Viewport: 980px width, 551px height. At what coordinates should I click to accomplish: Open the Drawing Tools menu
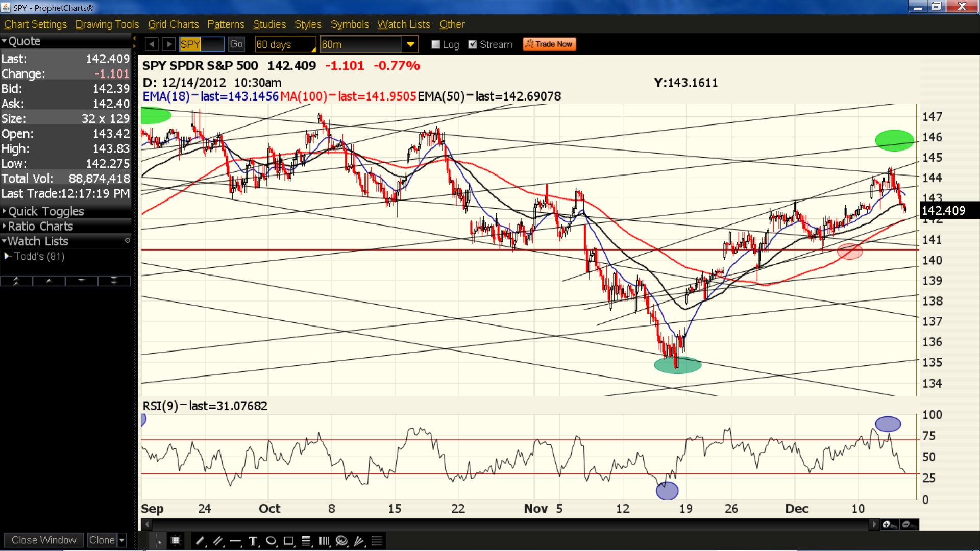107,24
